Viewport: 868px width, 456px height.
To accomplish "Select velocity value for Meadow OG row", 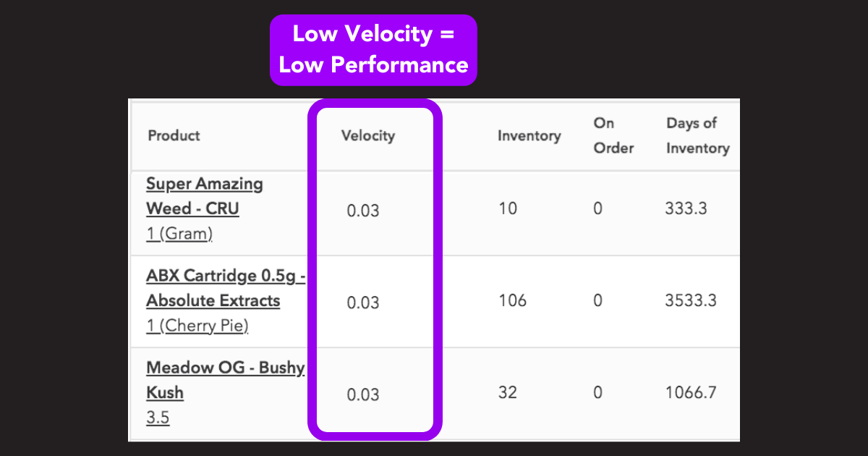I will [x=363, y=394].
